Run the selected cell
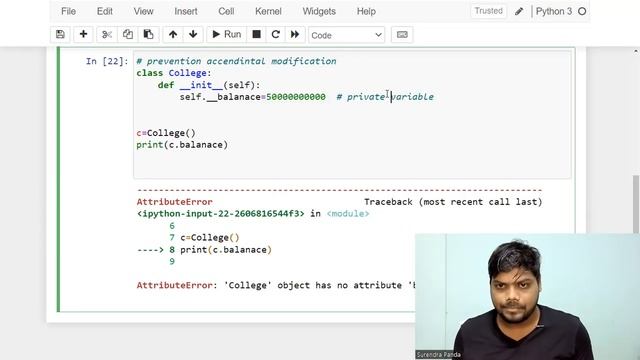Image resolution: width=640 pixels, height=360 pixels. [x=227, y=35]
